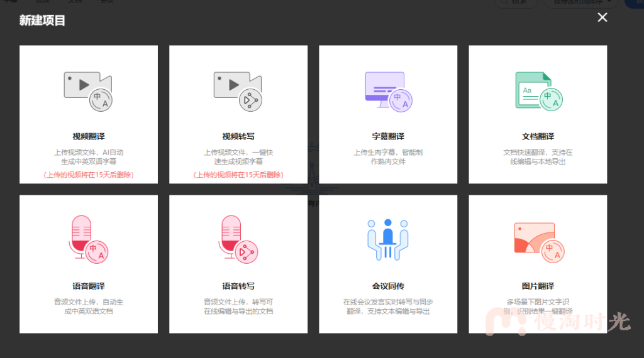This screenshot has height=358, width=644.
Task: Click the 15天后删除 warning under 视频翻译
Action: click(x=89, y=175)
